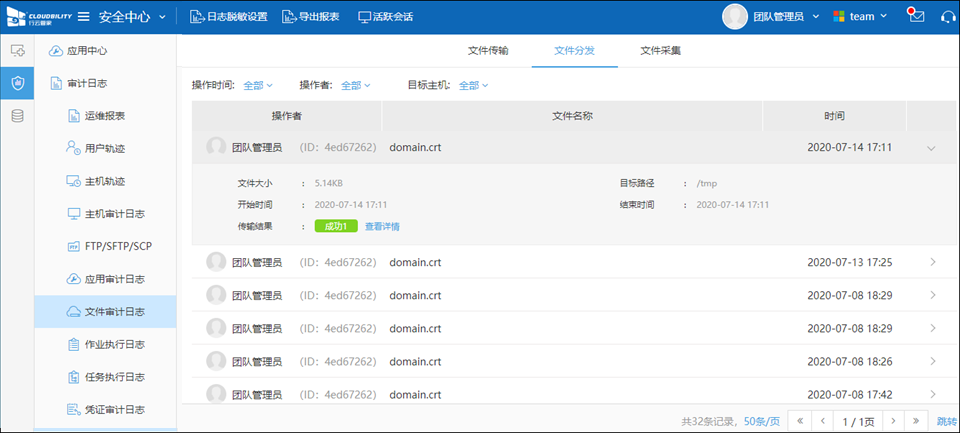The width and height of the screenshot is (960, 433).
Task: Click the database icon in left rail
Action: click(x=17, y=116)
